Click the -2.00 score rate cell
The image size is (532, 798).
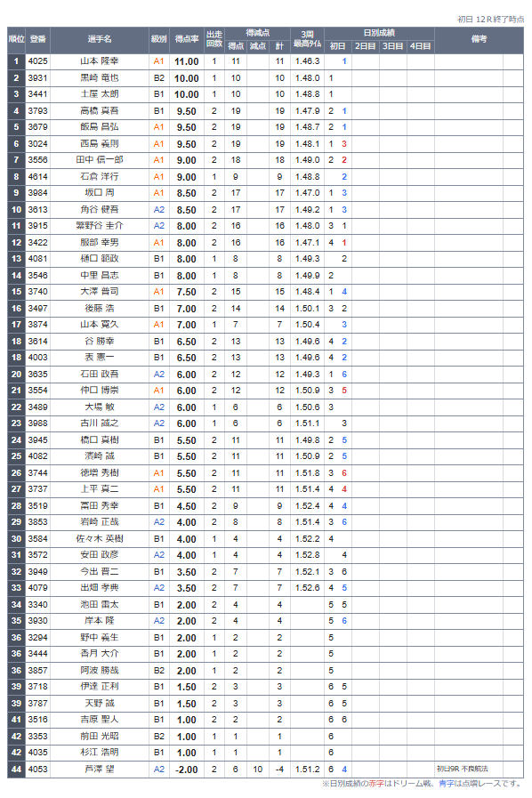(x=186, y=770)
